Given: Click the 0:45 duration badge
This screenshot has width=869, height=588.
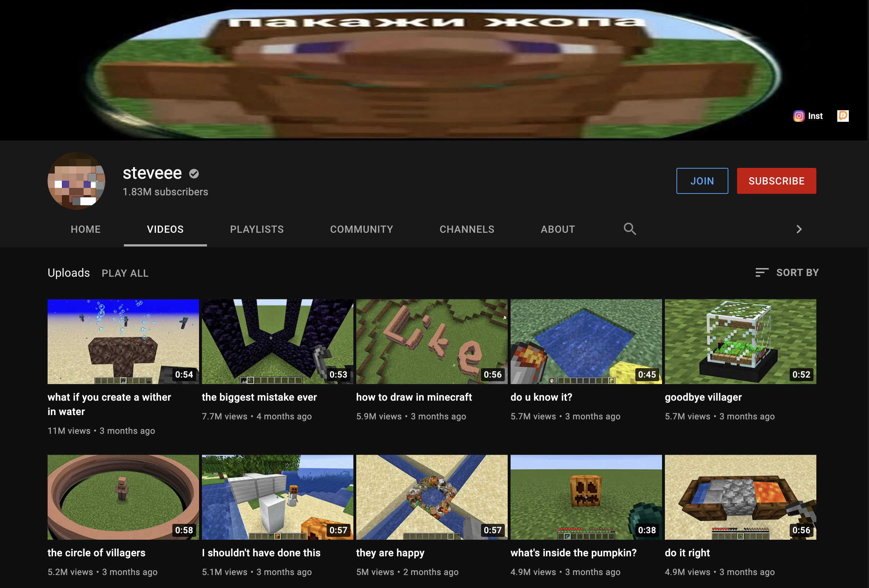Looking at the screenshot, I should click(647, 375).
